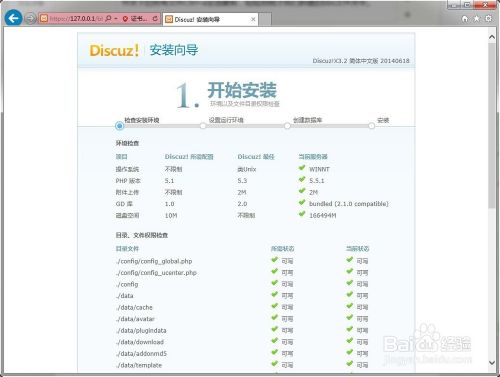Select the ./data/plugindata row
Viewport: 500px width, 377px height.
(x=242, y=330)
